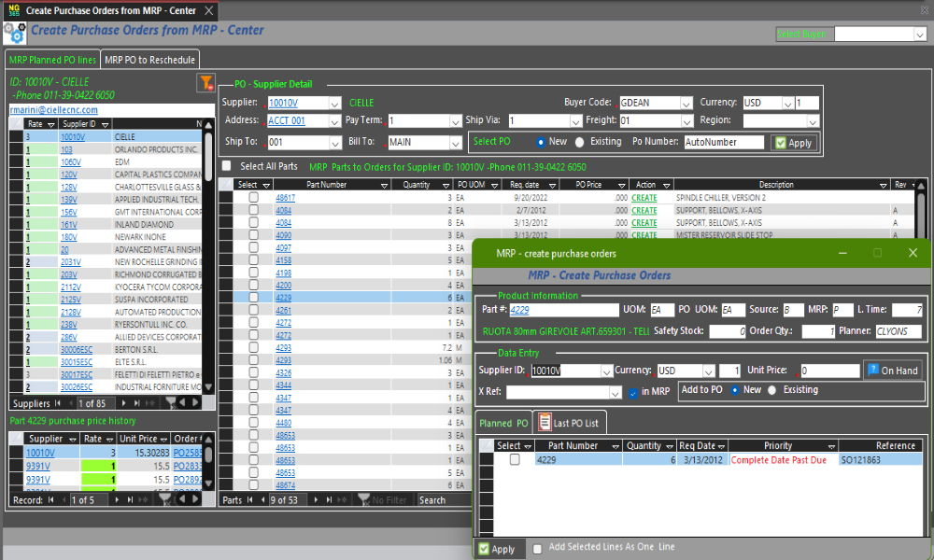Click the gears icon beside the page title

pos(14,33)
